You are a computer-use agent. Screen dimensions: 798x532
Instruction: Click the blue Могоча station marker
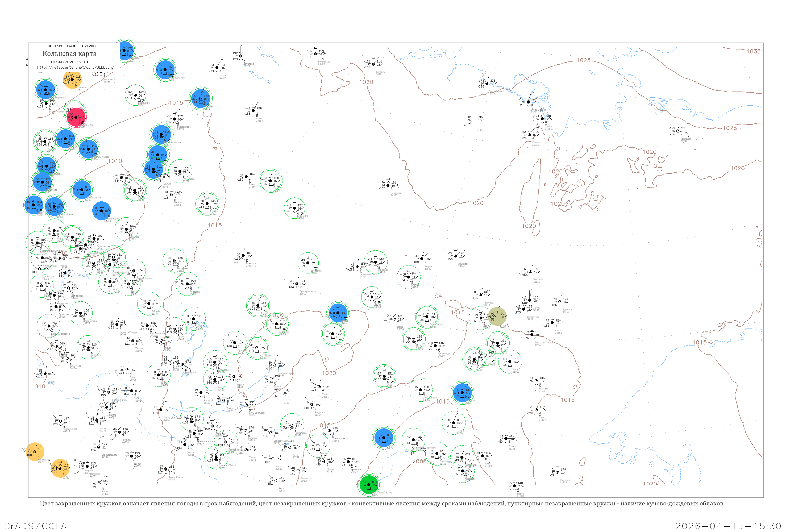384,438
